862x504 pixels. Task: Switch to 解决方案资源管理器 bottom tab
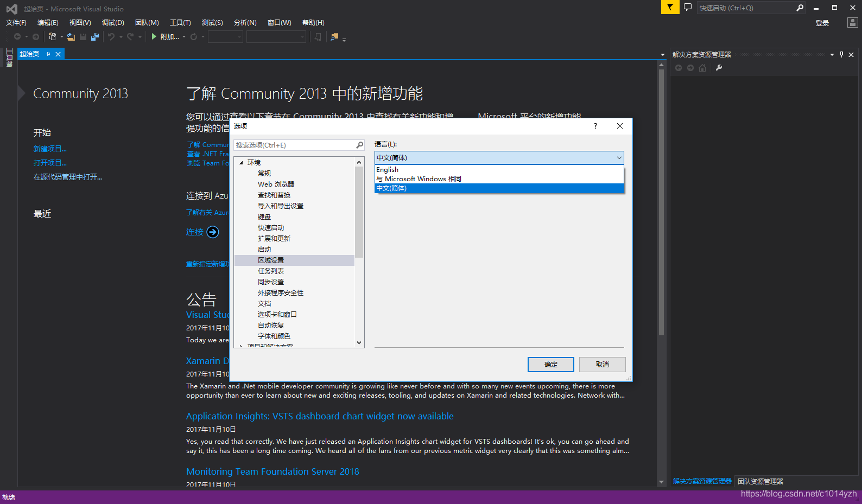point(702,481)
